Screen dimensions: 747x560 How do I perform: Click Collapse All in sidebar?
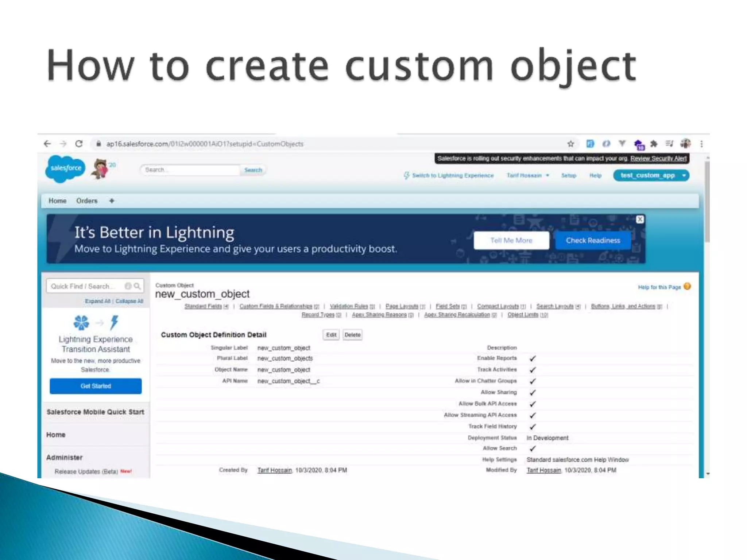pos(129,301)
